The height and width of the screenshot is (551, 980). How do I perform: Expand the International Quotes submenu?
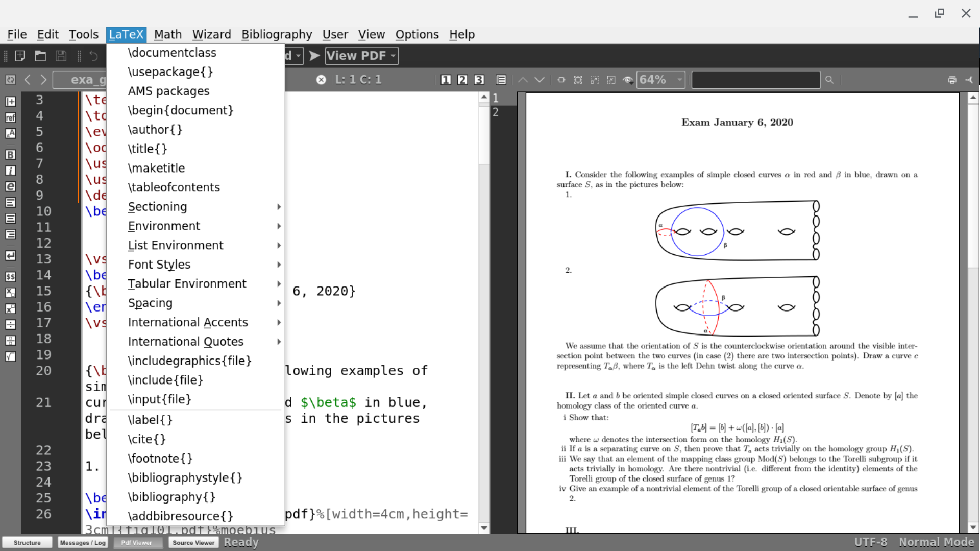(197, 342)
